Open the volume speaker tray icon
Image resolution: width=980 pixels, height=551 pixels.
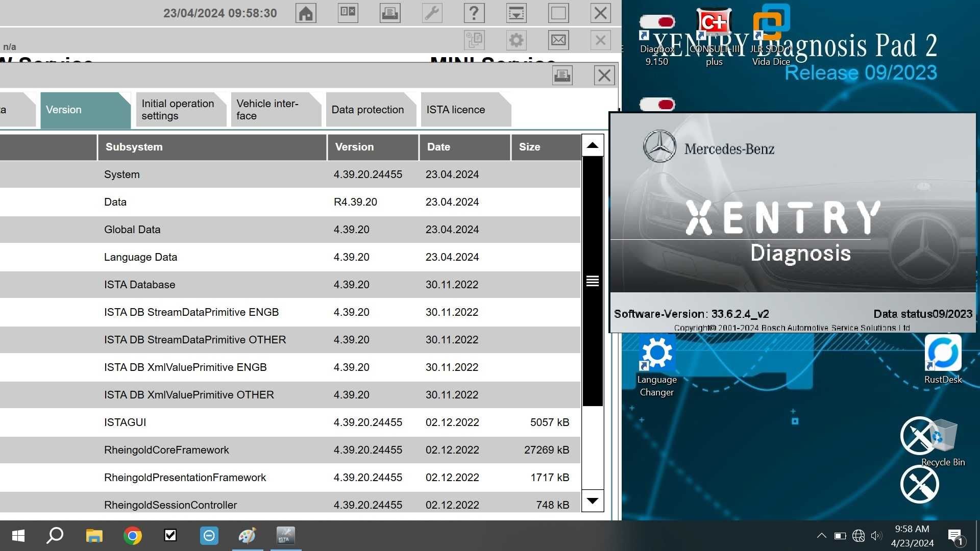(876, 536)
